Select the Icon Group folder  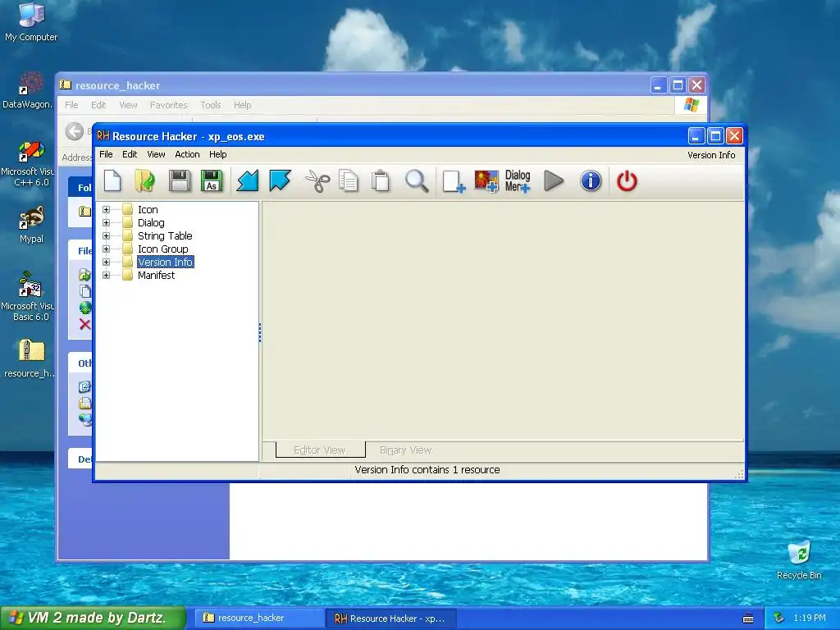(163, 249)
